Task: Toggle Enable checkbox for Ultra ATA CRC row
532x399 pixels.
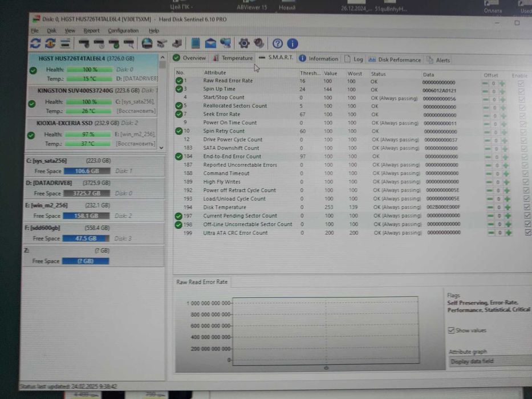Action: (528, 233)
